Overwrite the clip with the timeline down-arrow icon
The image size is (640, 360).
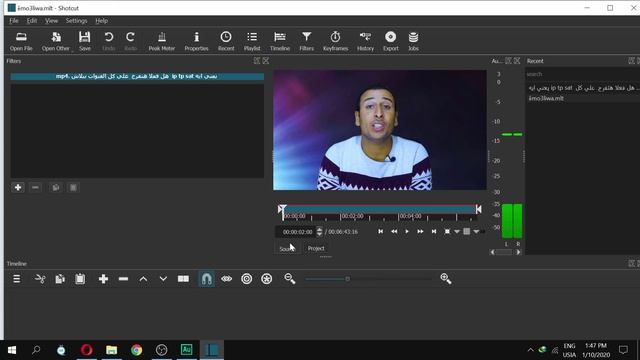click(163, 279)
